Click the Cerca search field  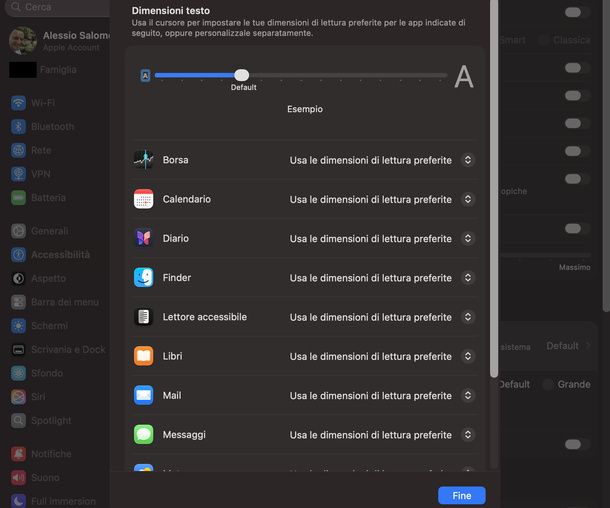coord(58,7)
